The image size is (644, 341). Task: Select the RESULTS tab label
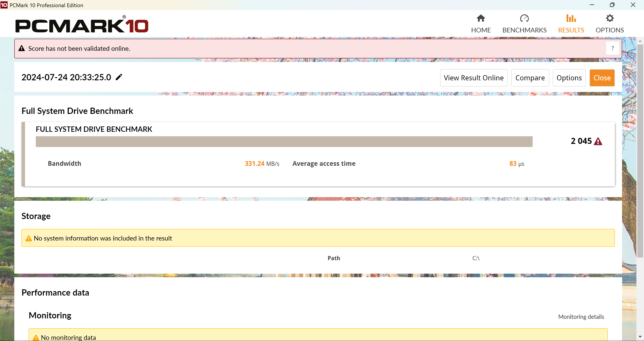(571, 30)
